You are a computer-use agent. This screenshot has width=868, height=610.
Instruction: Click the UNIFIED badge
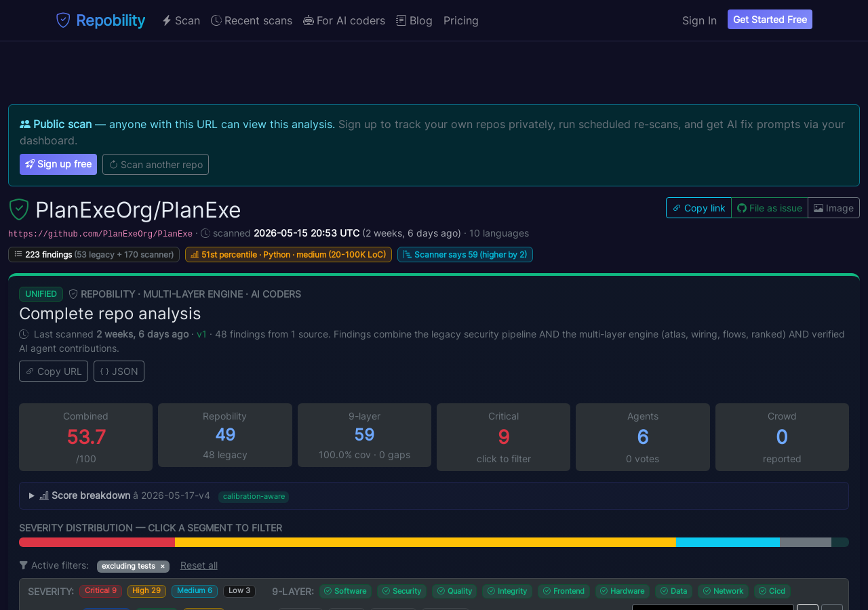click(x=41, y=294)
